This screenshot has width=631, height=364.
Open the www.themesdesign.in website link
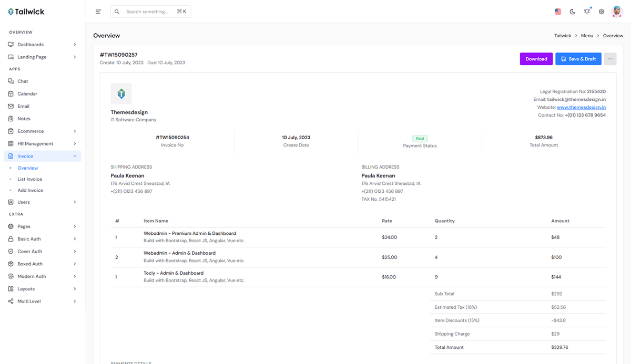click(x=581, y=107)
